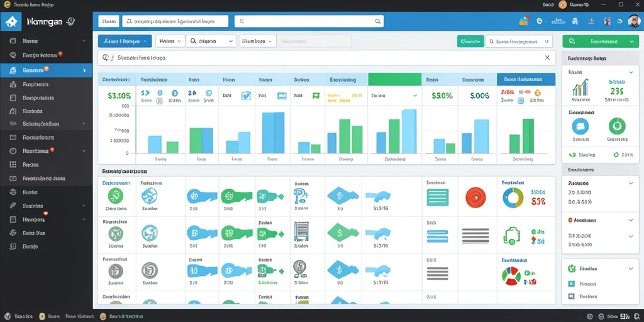The height and width of the screenshot is (322, 644).
Task: Toggle the teal square item in the bottom right panel
Action: tap(571, 284)
